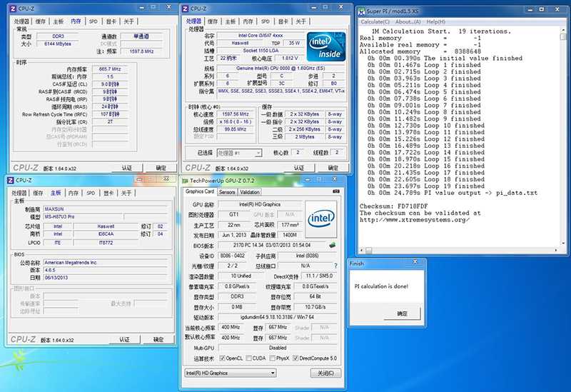Click the GPU name Intel(R) HD Graphics field
This screenshot has height=392, width=571.
260,204
